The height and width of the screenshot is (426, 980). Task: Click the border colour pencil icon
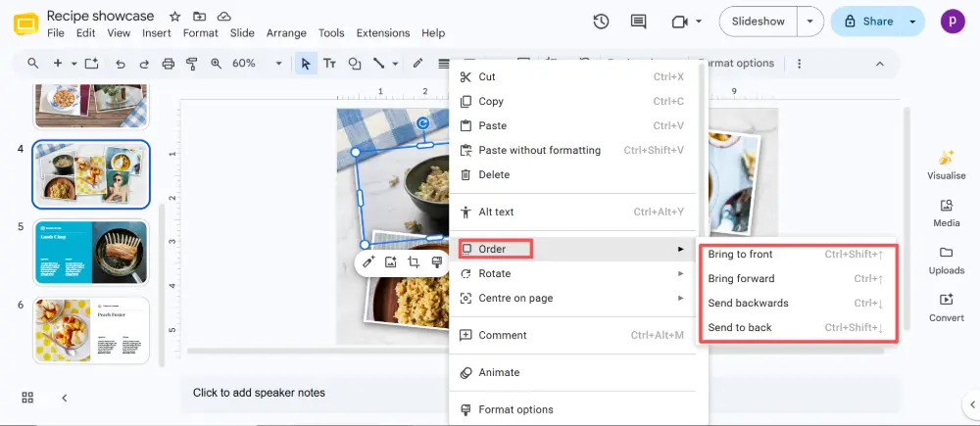tap(418, 63)
